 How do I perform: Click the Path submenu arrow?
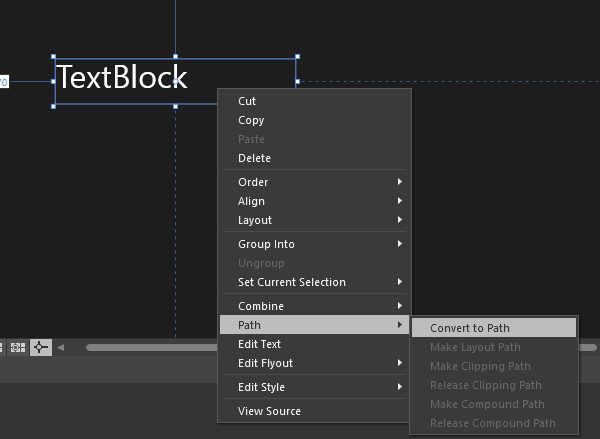[399, 325]
